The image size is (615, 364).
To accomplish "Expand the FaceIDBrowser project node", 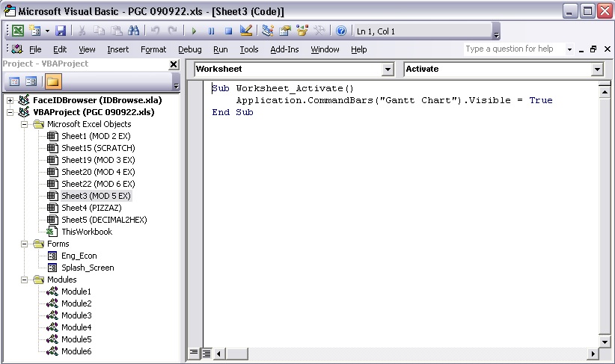I will tap(10, 100).
